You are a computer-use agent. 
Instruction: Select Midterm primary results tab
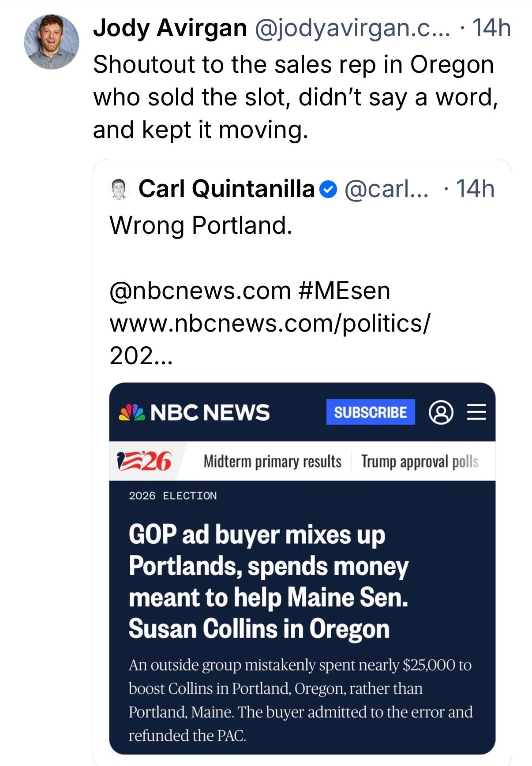272,462
